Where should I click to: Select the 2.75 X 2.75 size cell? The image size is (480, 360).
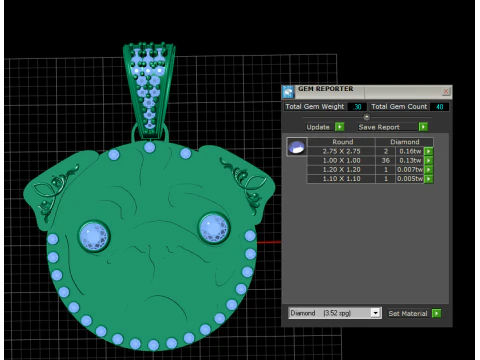[x=341, y=151]
